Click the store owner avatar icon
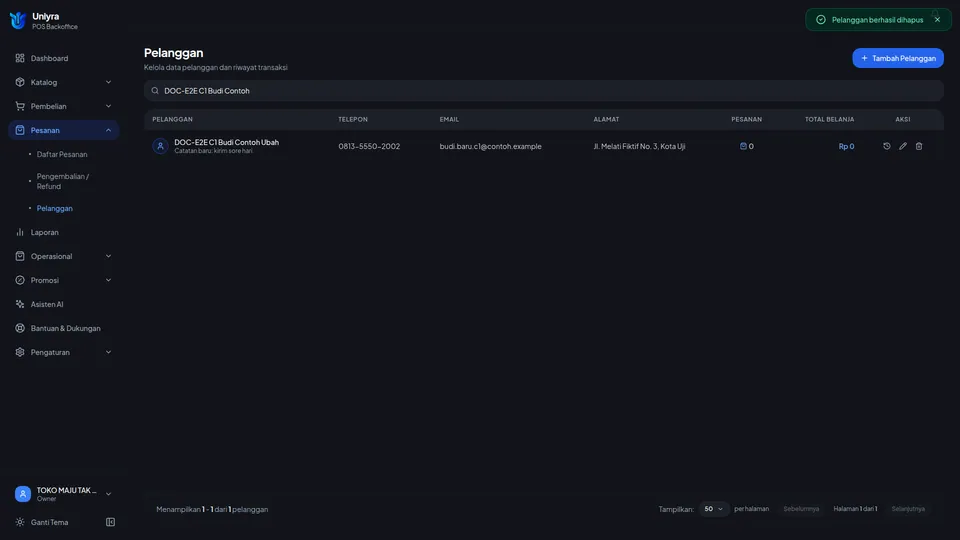The height and width of the screenshot is (540, 960). click(23, 494)
